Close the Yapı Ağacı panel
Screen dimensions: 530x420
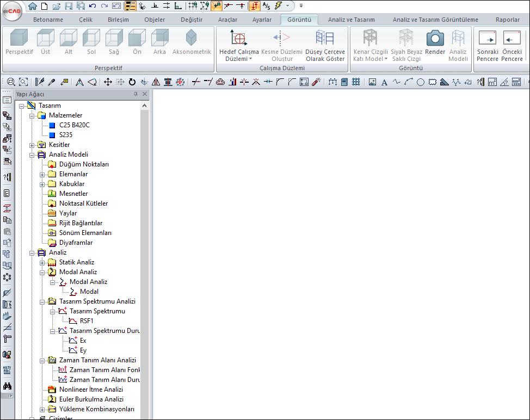(145, 94)
